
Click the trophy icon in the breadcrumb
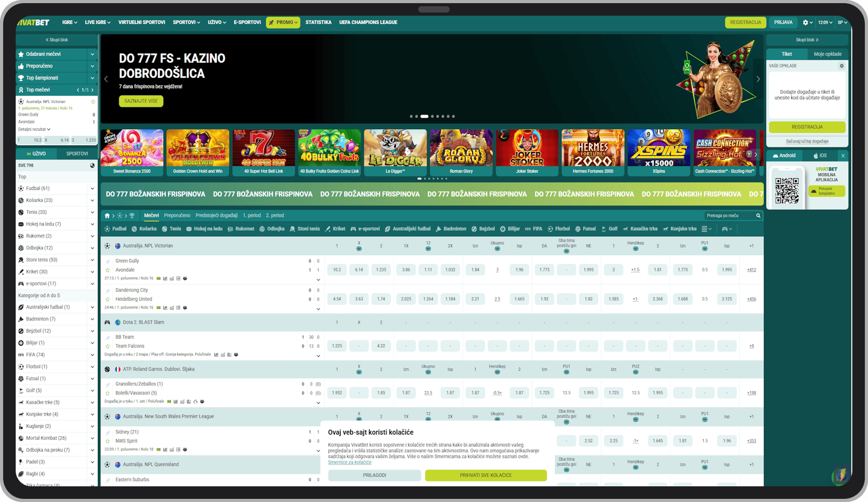click(132, 215)
